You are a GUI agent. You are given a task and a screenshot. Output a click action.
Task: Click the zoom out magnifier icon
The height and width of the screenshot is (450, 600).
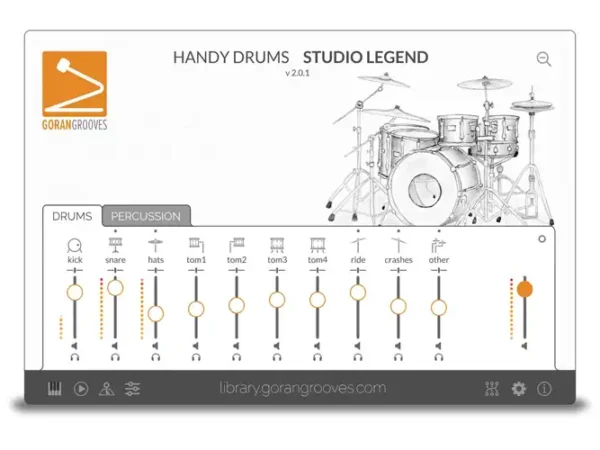(x=544, y=59)
